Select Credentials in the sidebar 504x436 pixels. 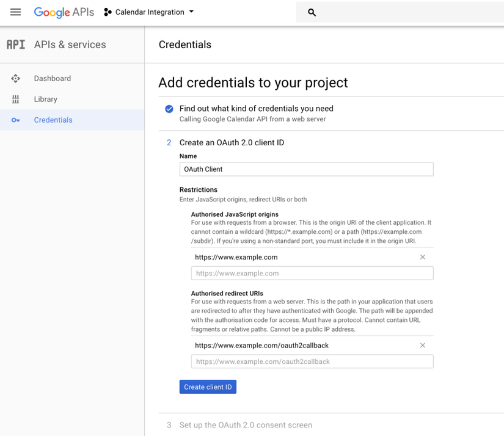point(53,120)
